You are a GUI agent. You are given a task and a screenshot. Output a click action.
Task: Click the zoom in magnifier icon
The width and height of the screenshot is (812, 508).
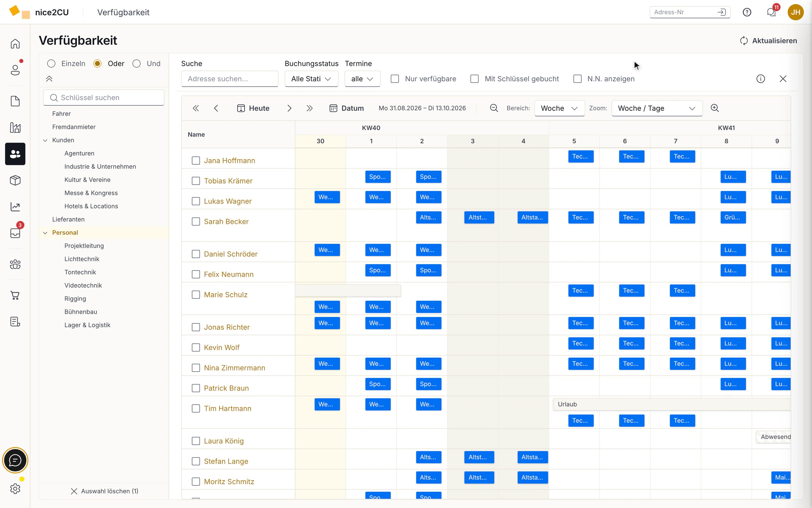(715, 108)
